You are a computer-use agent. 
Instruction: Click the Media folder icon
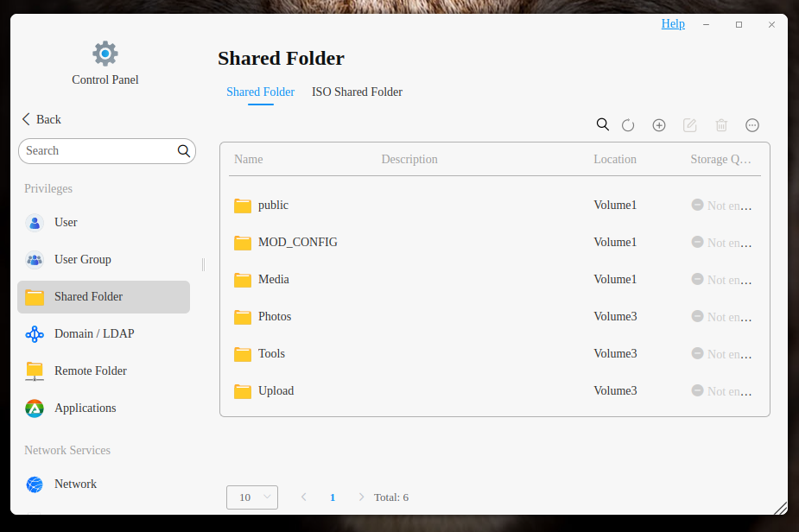coord(243,280)
